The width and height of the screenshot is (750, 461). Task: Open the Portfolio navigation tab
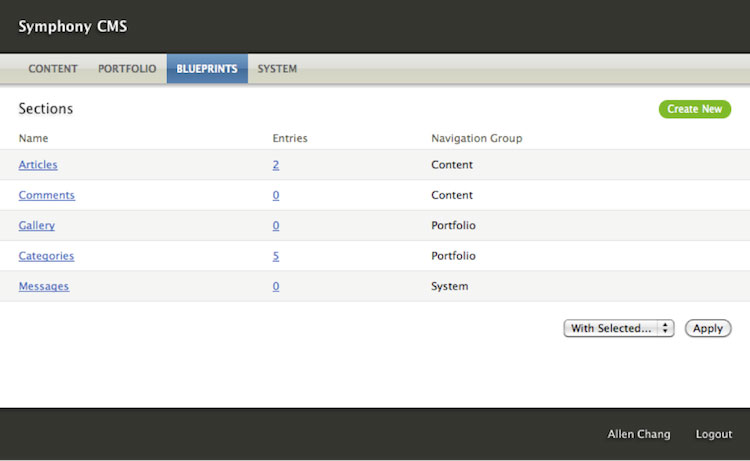127,69
